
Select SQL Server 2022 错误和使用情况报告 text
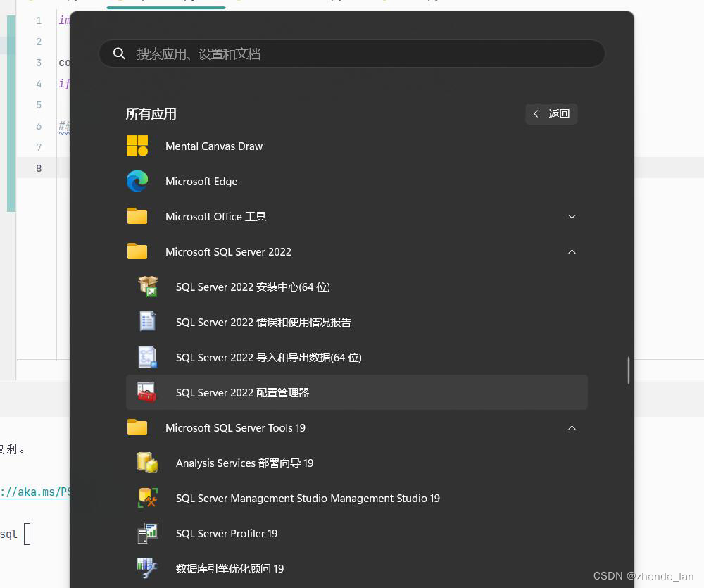point(263,322)
